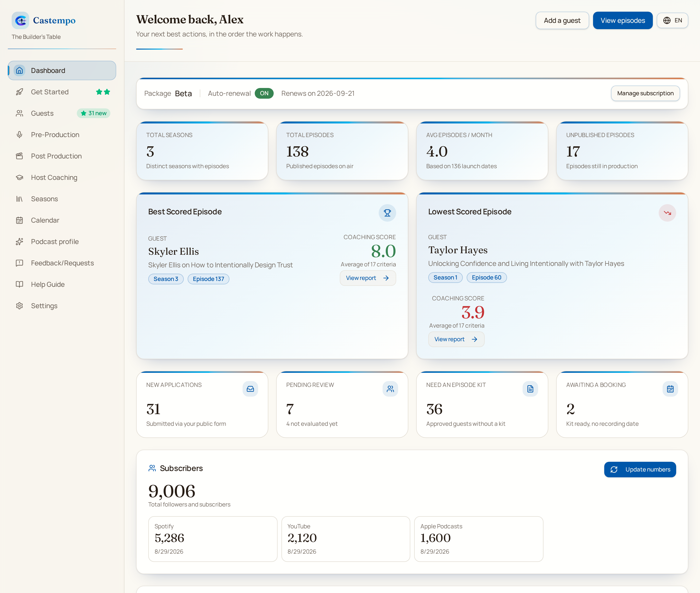Click the Castempo logo icon

(20, 20)
